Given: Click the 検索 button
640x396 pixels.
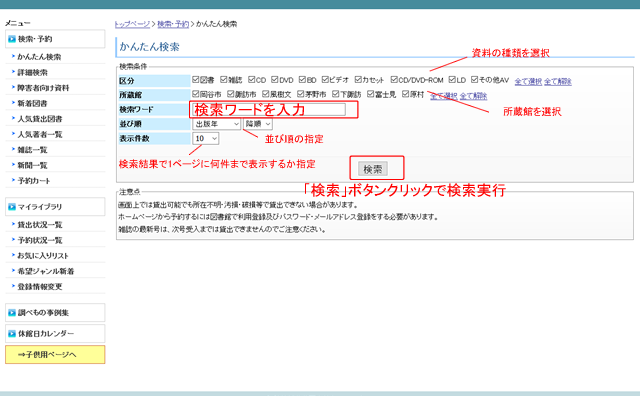Looking at the screenshot, I should (373, 169).
